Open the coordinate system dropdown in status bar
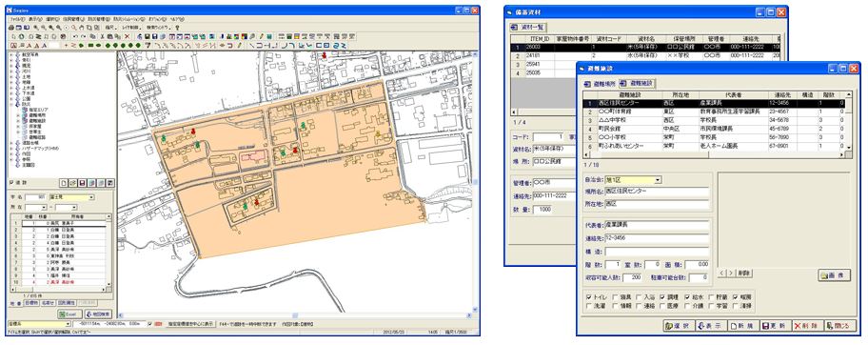This screenshot has height=345, width=868. pyautogui.click(x=68, y=324)
